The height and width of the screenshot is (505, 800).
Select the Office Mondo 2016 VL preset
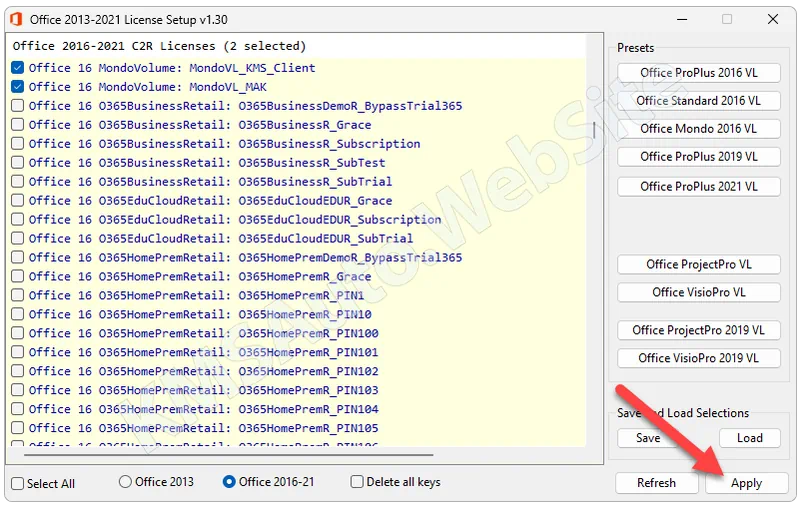click(698, 129)
